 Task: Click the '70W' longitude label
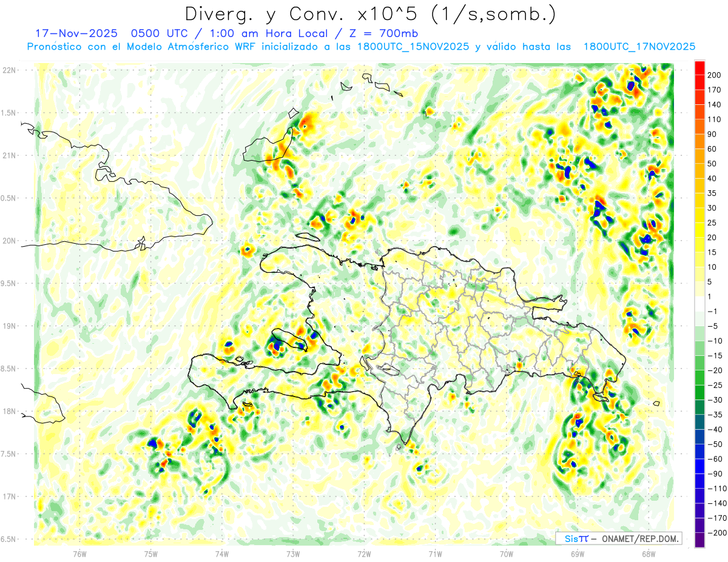506,554
